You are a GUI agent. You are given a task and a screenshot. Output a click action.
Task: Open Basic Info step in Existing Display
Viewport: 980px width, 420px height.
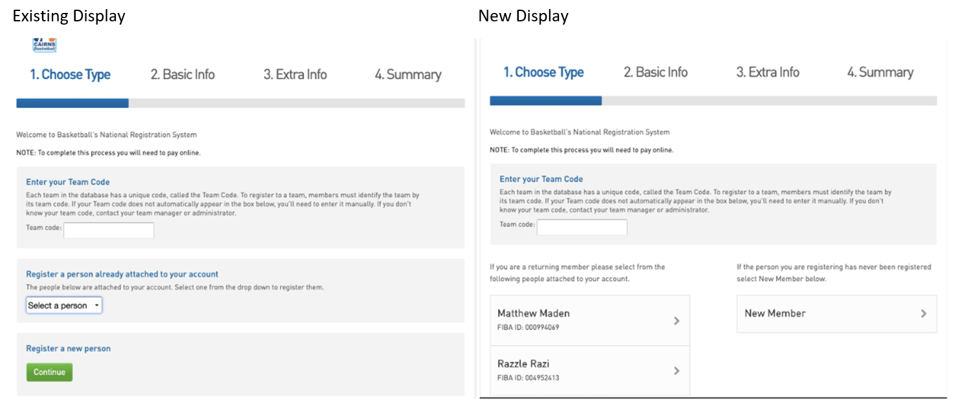(x=182, y=74)
